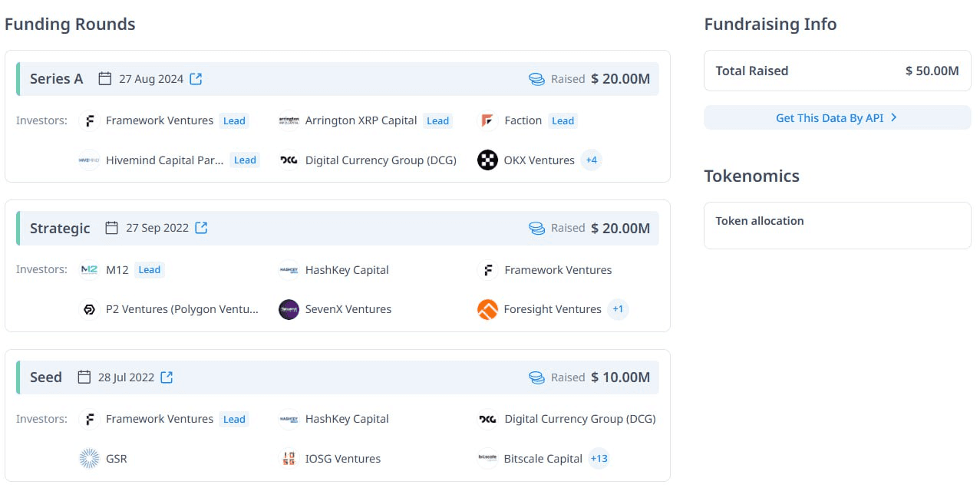
Task: Click the Lead badge next to Faction
Action: coord(563,120)
